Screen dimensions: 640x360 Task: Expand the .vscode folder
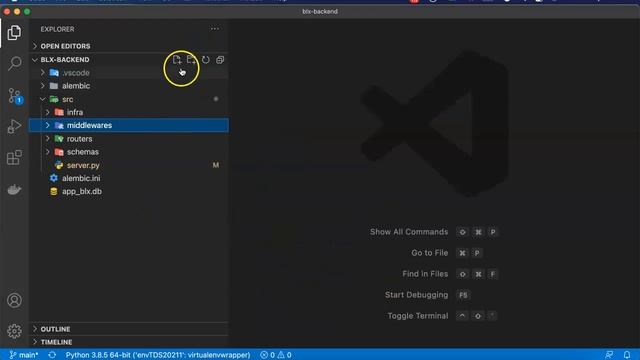click(x=129, y=73)
